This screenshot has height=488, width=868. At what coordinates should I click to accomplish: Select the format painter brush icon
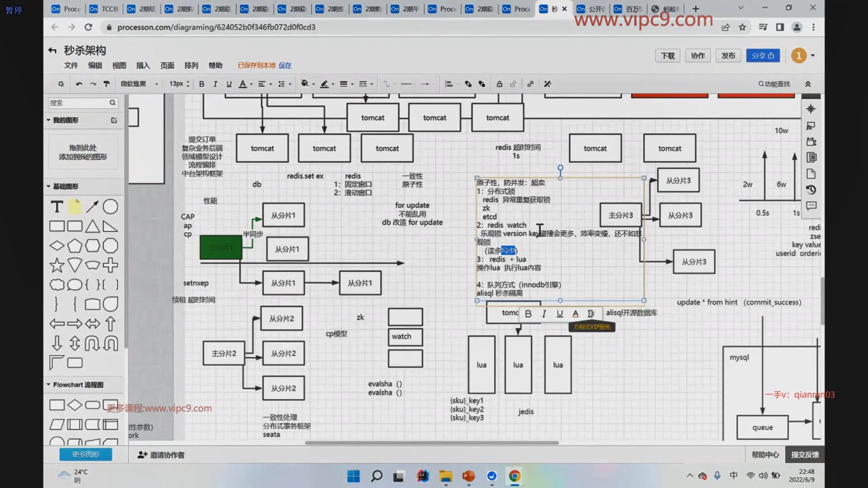(107, 84)
